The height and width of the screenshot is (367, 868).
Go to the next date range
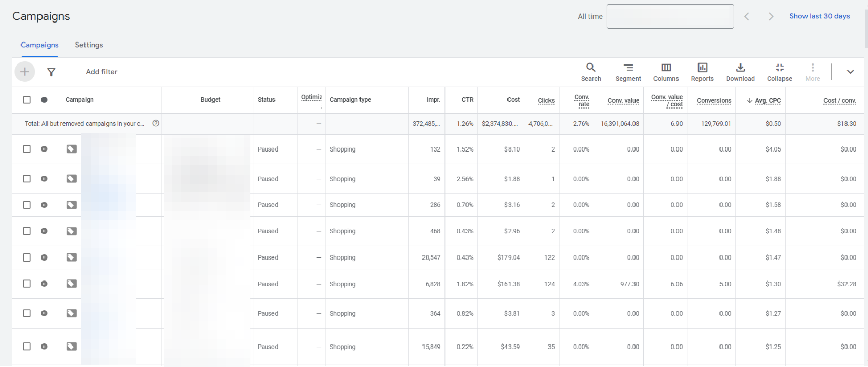(771, 16)
